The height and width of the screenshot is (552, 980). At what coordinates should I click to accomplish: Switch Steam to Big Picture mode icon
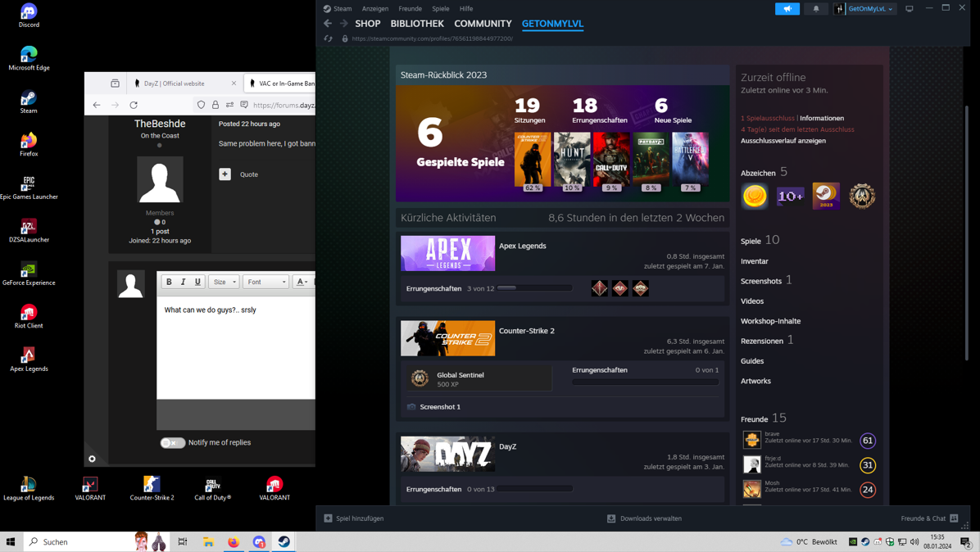(x=910, y=9)
